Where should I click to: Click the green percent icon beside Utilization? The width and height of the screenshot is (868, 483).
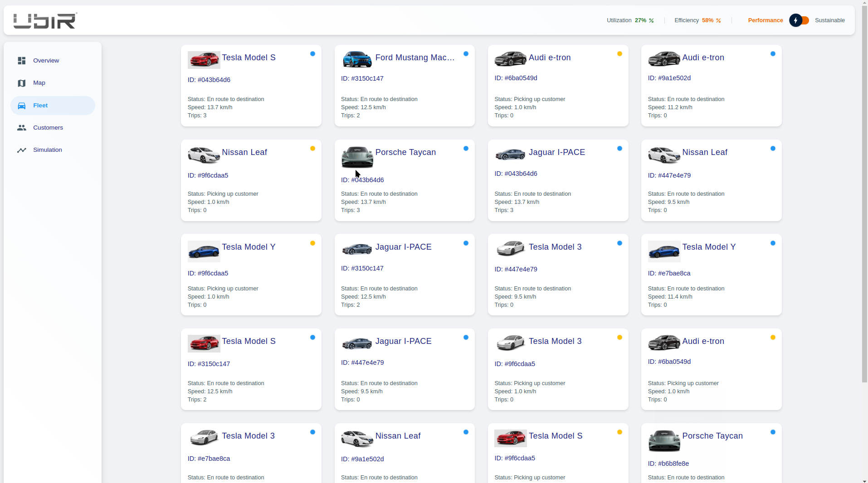click(651, 20)
